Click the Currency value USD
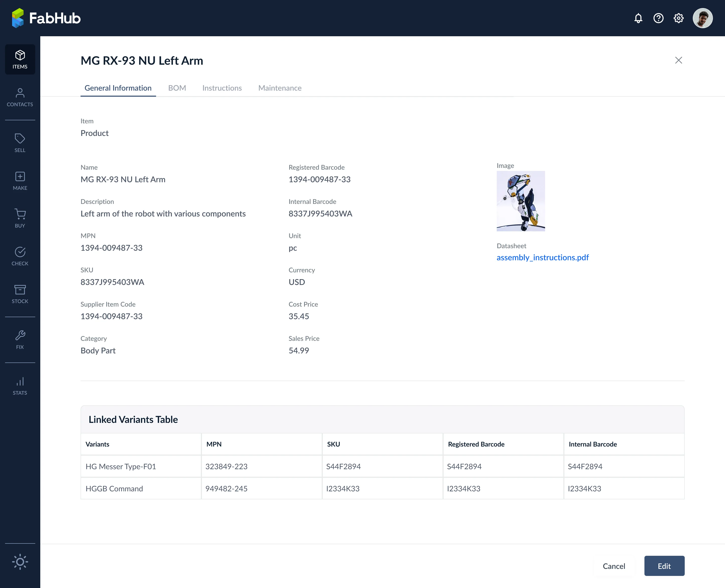Viewport: 725px width, 588px height. click(x=297, y=282)
